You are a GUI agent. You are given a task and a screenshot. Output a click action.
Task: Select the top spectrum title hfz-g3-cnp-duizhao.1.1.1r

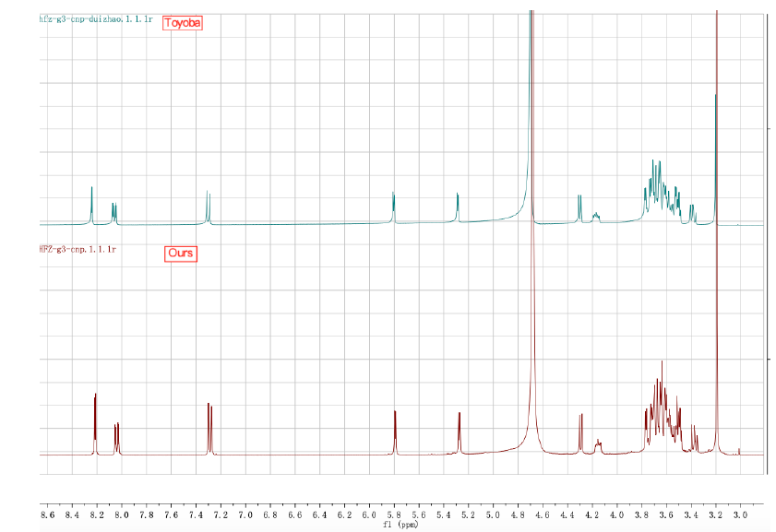point(95,18)
